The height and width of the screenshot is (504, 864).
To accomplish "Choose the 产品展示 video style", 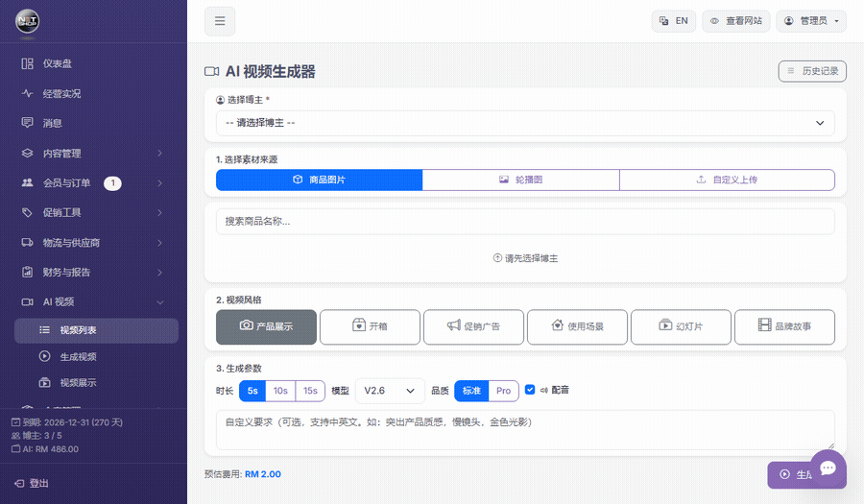I will (266, 326).
